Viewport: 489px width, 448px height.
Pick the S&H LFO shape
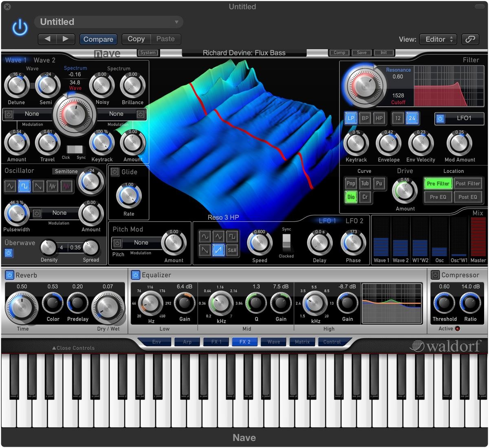[232, 250]
